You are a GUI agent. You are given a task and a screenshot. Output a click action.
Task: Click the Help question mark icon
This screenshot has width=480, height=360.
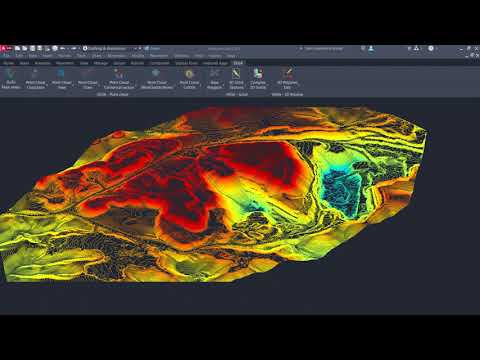click(431, 49)
